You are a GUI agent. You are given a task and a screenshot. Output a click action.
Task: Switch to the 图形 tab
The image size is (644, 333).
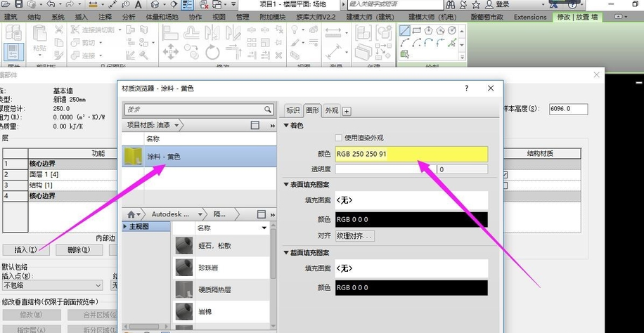coord(313,110)
